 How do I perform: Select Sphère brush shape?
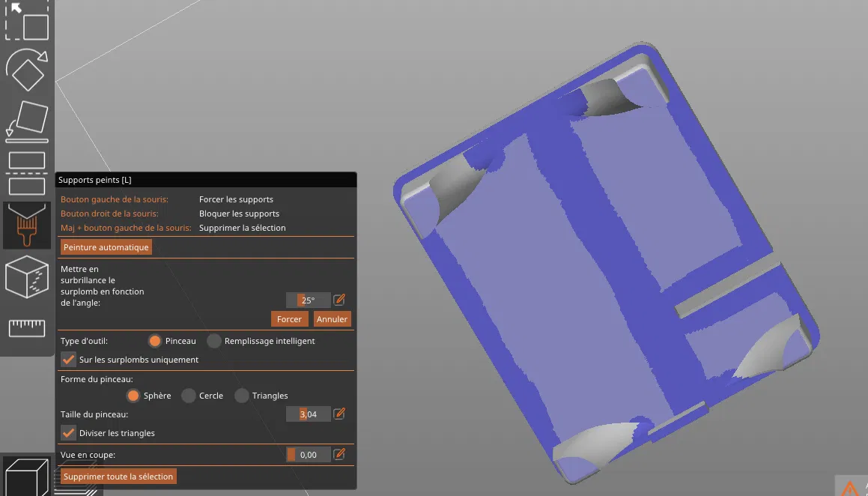point(133,396)
